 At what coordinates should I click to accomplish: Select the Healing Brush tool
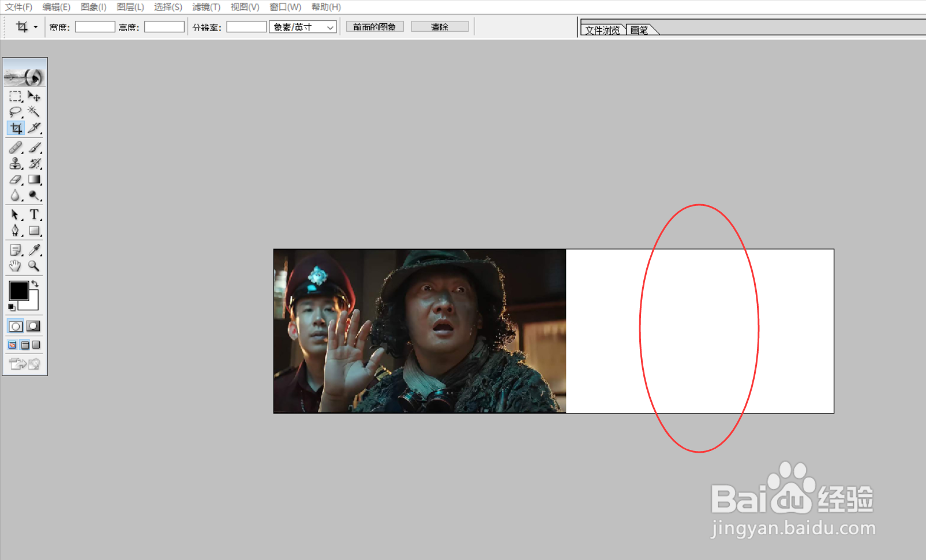tap(16, 148)
